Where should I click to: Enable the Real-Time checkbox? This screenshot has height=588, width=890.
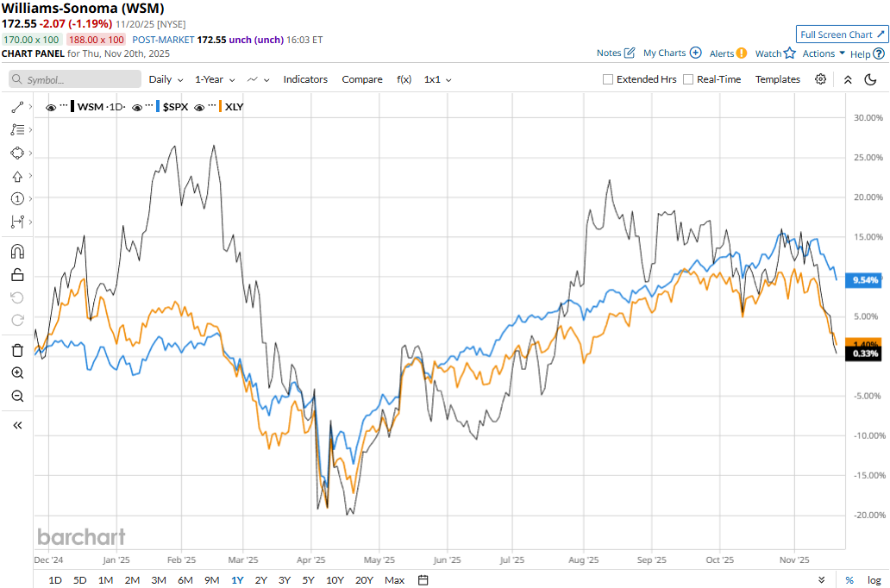pos(688,79)
